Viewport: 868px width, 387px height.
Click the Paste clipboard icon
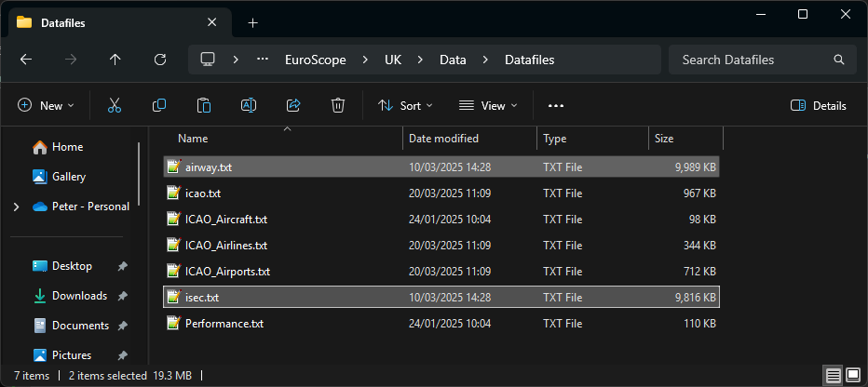204,106
